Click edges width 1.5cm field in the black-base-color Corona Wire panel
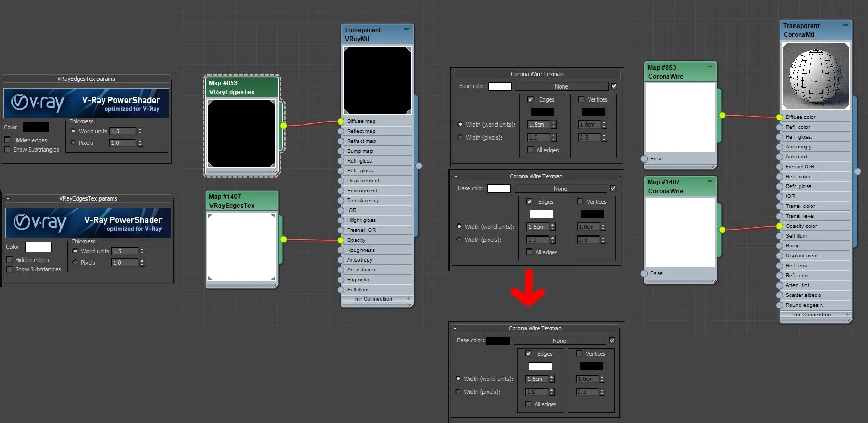Viewport: 868px width, 423px height. [x=537, y=379]
